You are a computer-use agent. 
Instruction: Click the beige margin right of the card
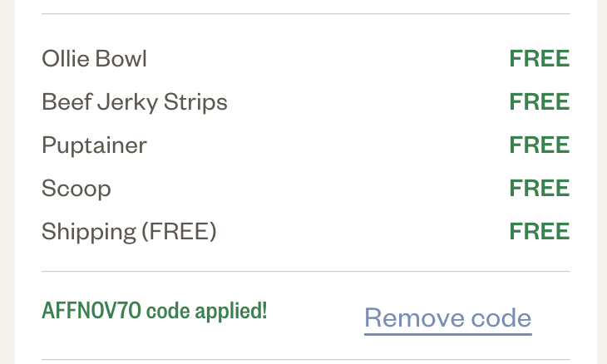click(602, 182)
